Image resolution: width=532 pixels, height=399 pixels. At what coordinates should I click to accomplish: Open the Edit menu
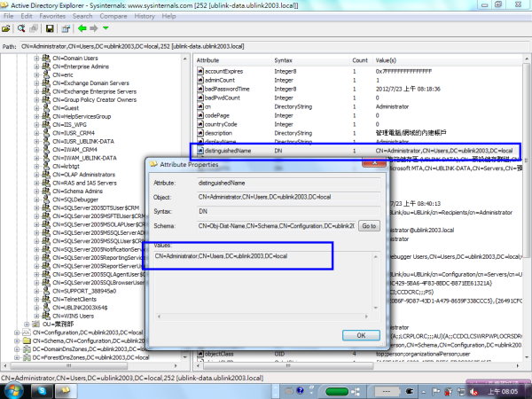(x=27, y=16)
